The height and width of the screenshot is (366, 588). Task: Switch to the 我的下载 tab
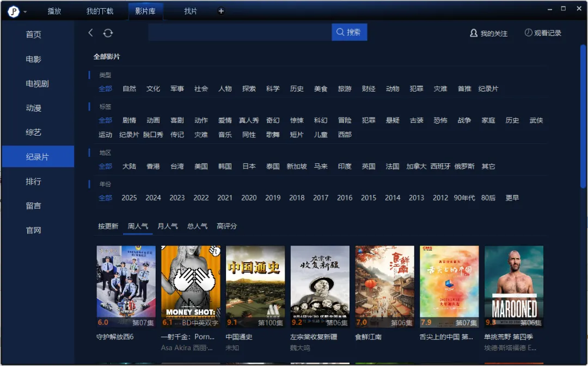click(100, 11)
